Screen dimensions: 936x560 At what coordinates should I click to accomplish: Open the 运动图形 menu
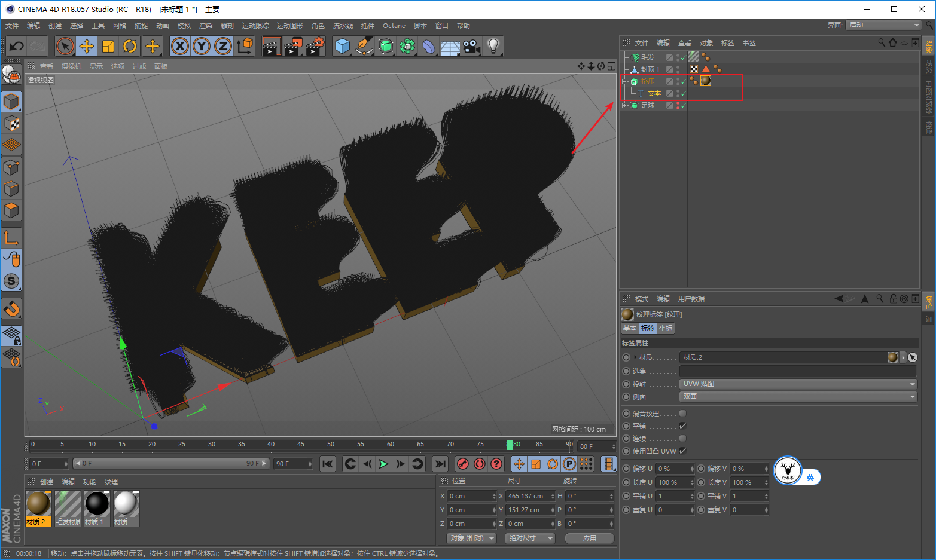pos(290,26)
